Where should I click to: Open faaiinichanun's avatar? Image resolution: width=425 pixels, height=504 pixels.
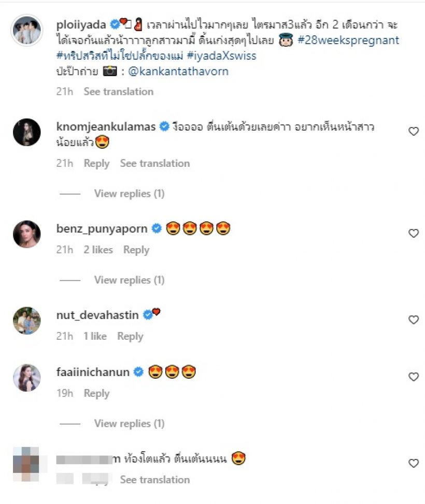pos(26,378)
